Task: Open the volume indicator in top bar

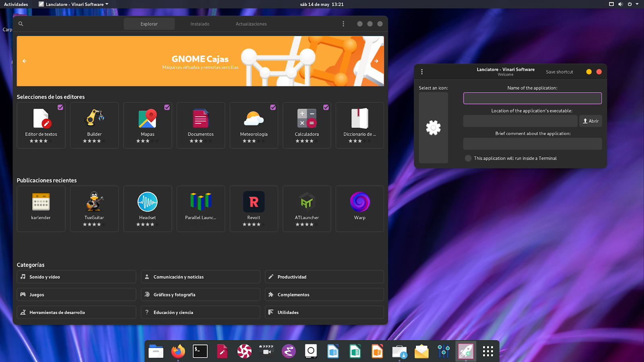Action: 620,4
